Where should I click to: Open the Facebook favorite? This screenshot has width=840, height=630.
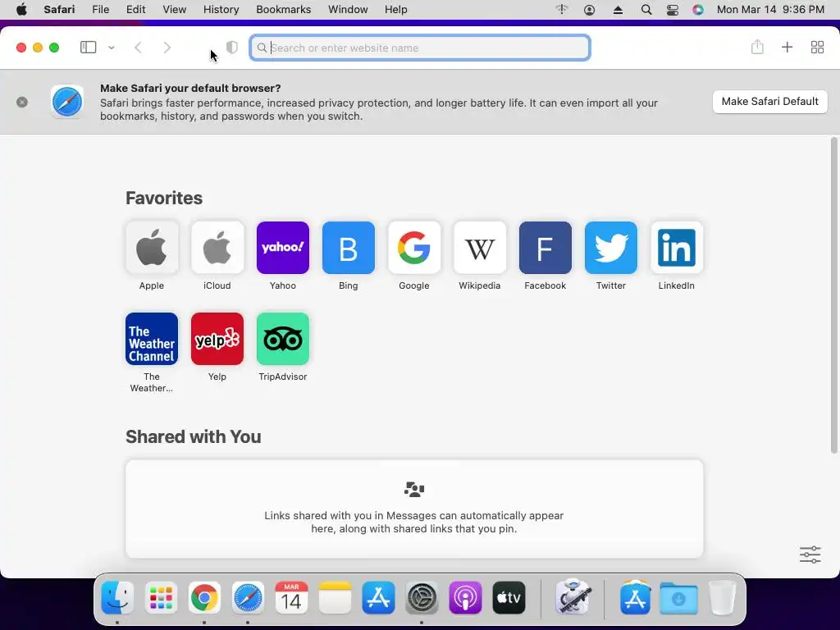(546, 248)
